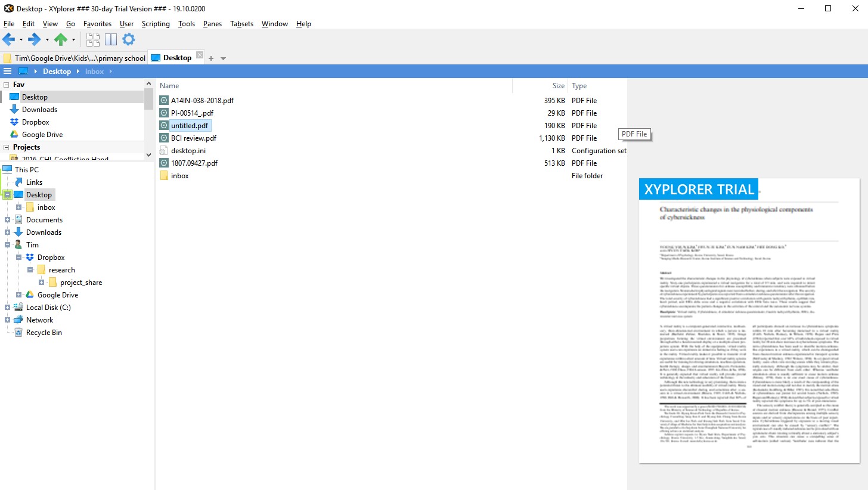868x490 pixels.
Task: Open the Scripting menu
Action: (x=155, y=24)
